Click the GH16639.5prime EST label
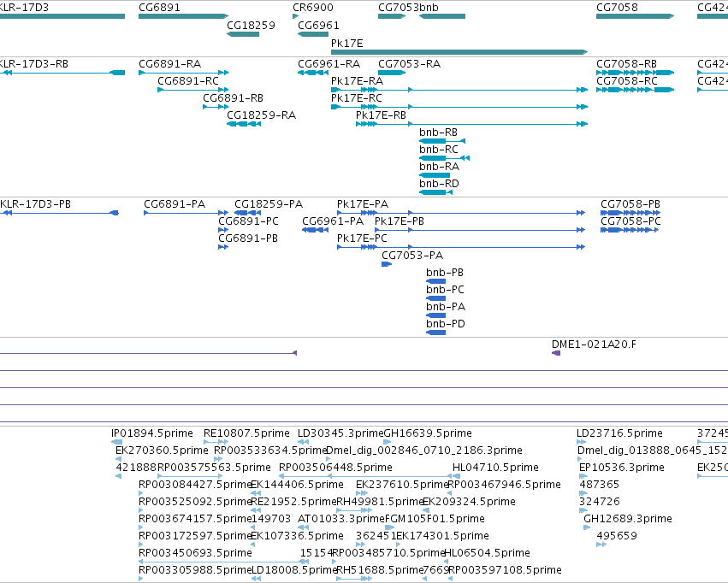728x583 pixels. pyautogui.click(x=428, y=433)
